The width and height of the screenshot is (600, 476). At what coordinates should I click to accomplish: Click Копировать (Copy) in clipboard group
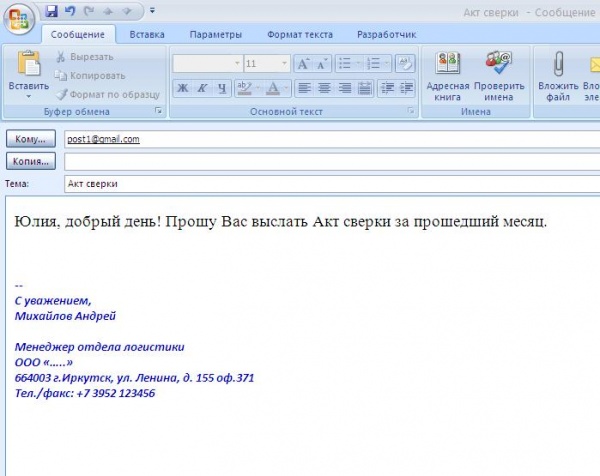tap(90, 76)
